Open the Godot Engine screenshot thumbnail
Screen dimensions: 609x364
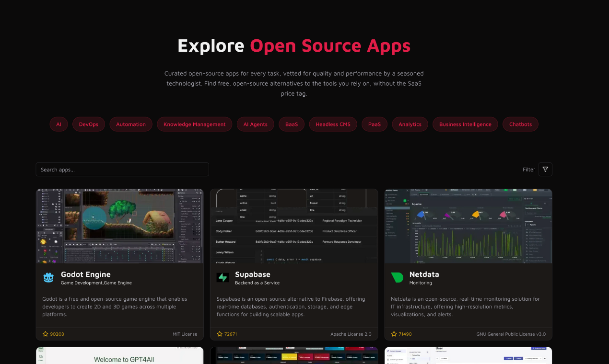click(120, 226)
